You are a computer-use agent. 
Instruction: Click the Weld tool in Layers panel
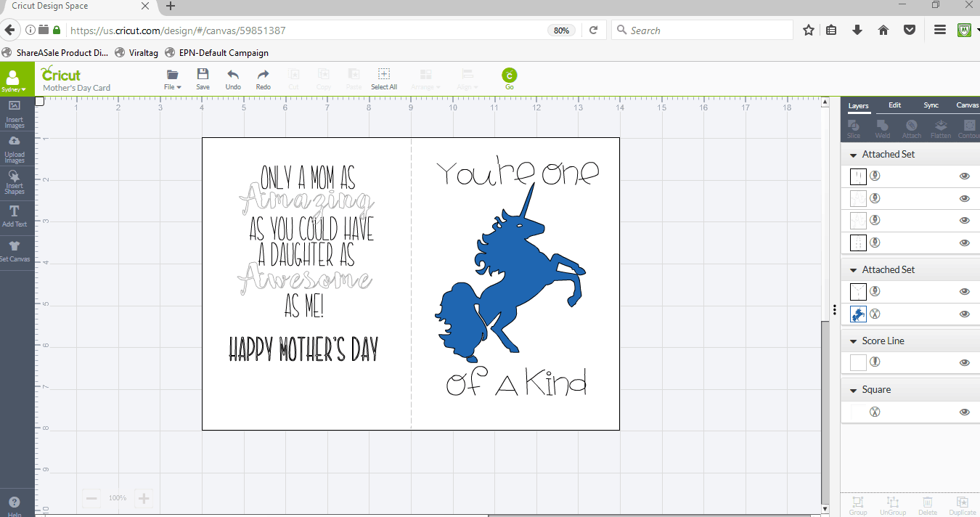(883, 129)
